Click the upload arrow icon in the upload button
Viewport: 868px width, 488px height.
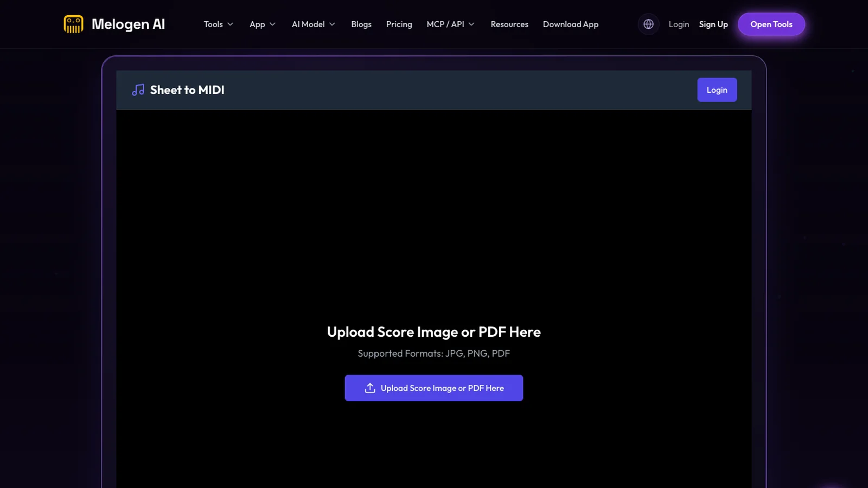pyautogui.click(x=370, y=388)
